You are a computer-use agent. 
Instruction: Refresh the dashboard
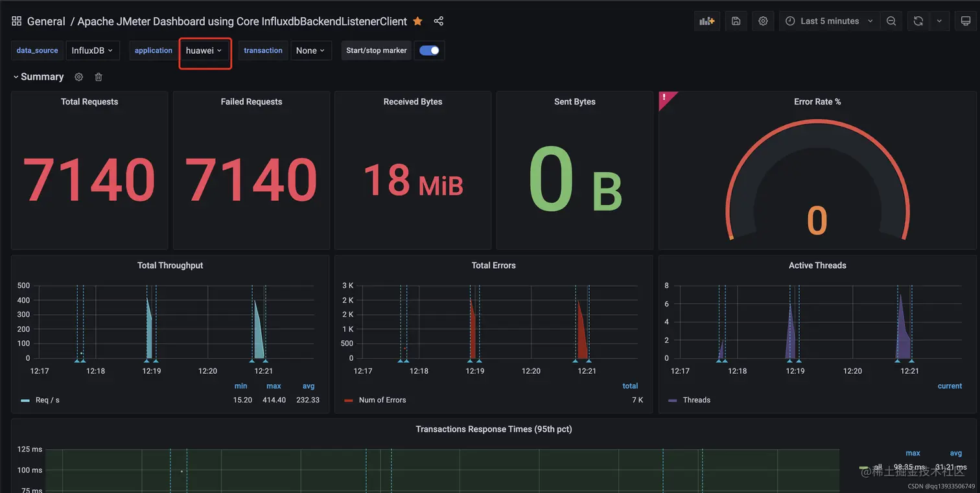tap(918, 21)
